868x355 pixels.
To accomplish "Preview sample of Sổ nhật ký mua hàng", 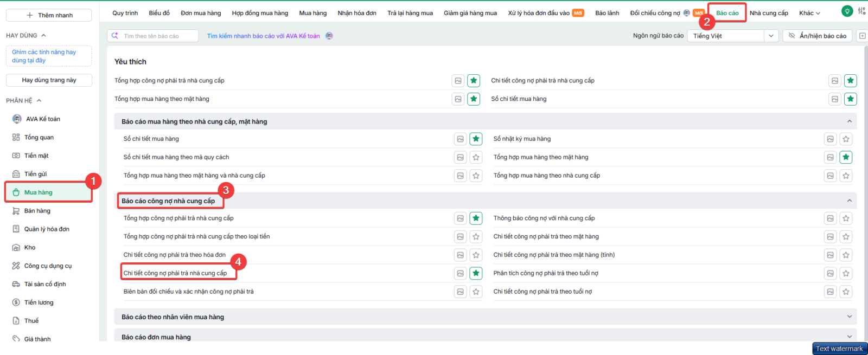I will coord(830,139).
